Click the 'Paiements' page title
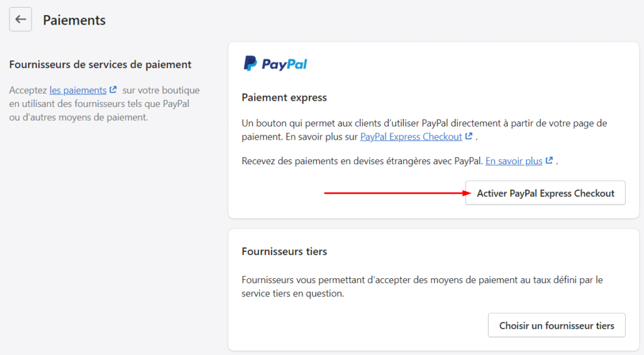Image resolution: width=644 pixels, height=355 pixels. 74,20
